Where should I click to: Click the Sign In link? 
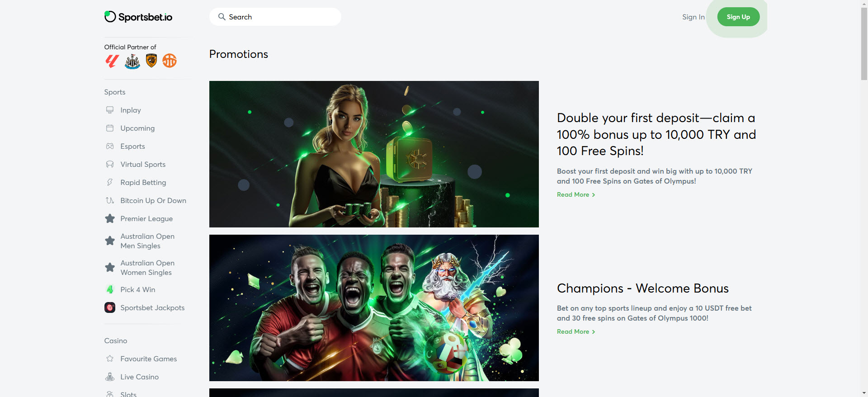click(x=693, y=17)
